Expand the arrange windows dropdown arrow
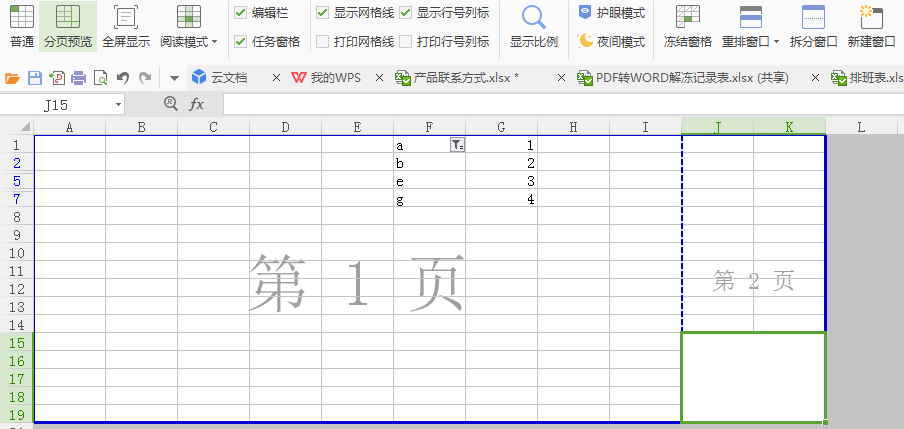 click(776, 42)
